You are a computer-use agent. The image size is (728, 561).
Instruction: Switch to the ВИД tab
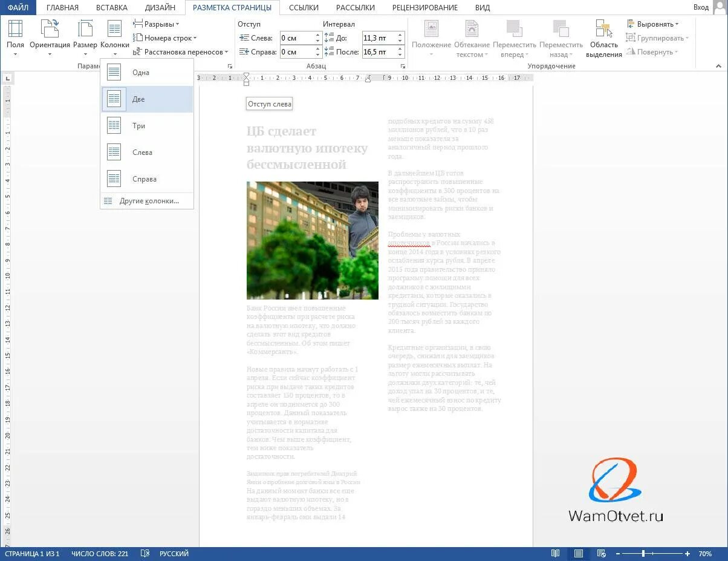tap(483, 7)
